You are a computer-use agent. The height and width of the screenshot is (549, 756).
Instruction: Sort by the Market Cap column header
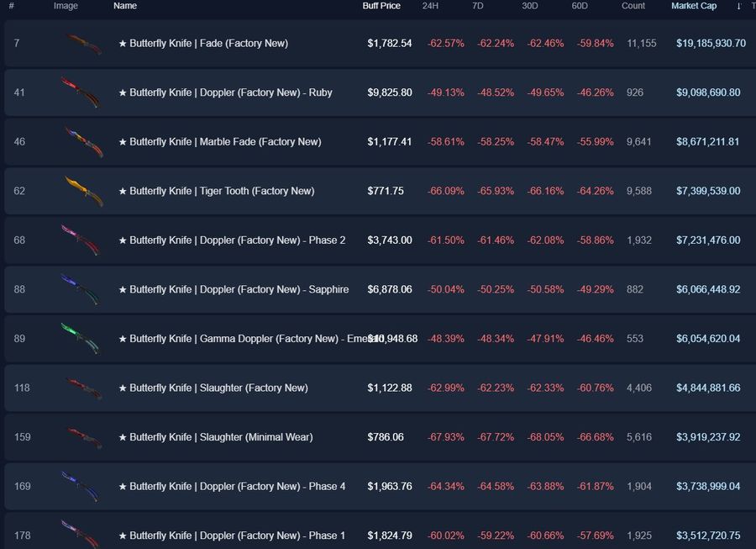click(x=694, y=6)
